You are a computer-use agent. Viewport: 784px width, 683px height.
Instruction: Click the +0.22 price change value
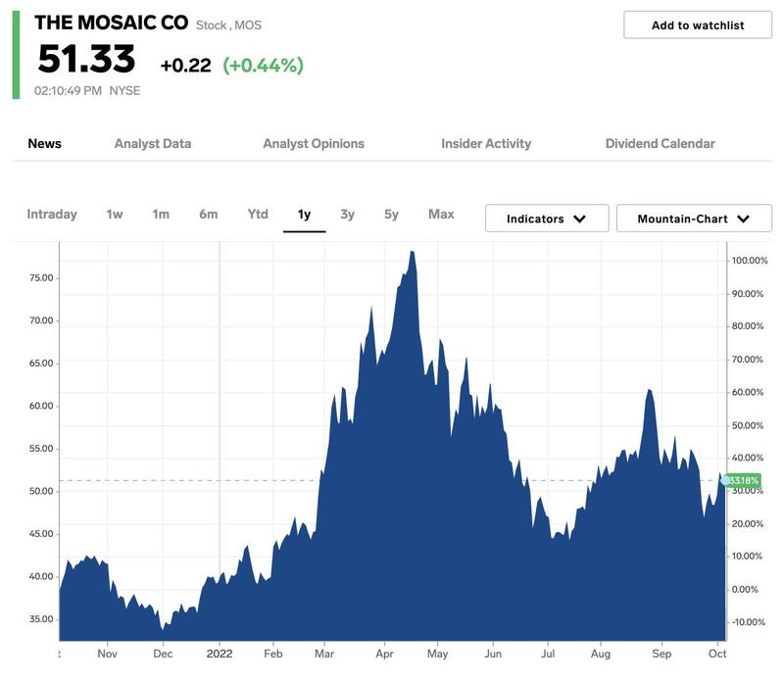coord(185,66)
